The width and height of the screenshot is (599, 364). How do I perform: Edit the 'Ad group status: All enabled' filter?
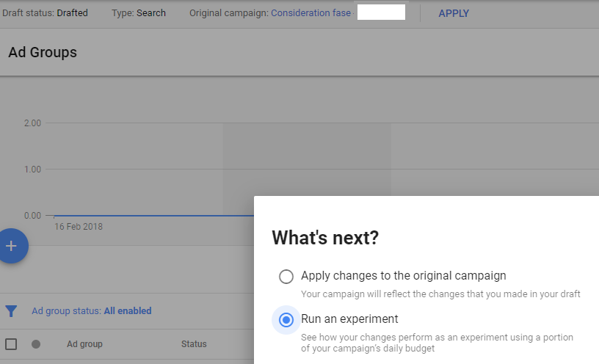tap(92, 311)
